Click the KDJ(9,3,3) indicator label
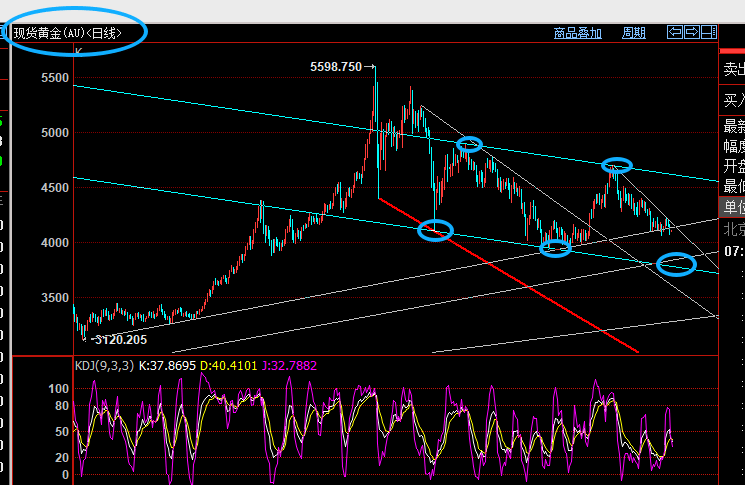 105,366
